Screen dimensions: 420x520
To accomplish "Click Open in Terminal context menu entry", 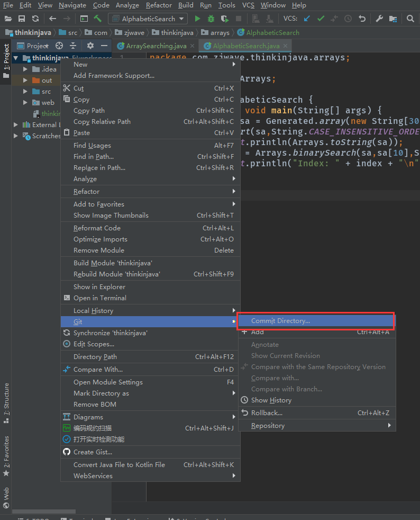I will (99, 298).
